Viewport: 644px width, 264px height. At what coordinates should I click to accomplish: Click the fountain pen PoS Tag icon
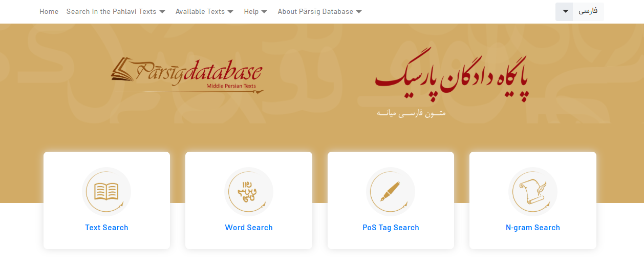tap(391, 192)
